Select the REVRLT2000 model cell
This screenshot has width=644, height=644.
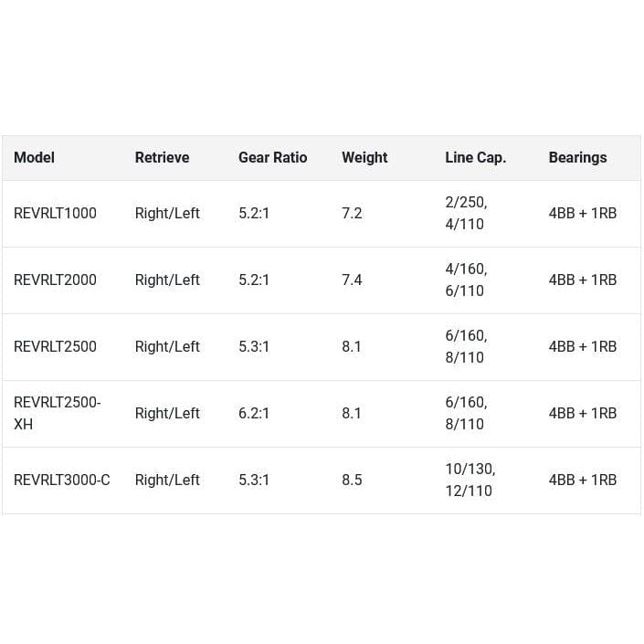(x=55, y=280)
